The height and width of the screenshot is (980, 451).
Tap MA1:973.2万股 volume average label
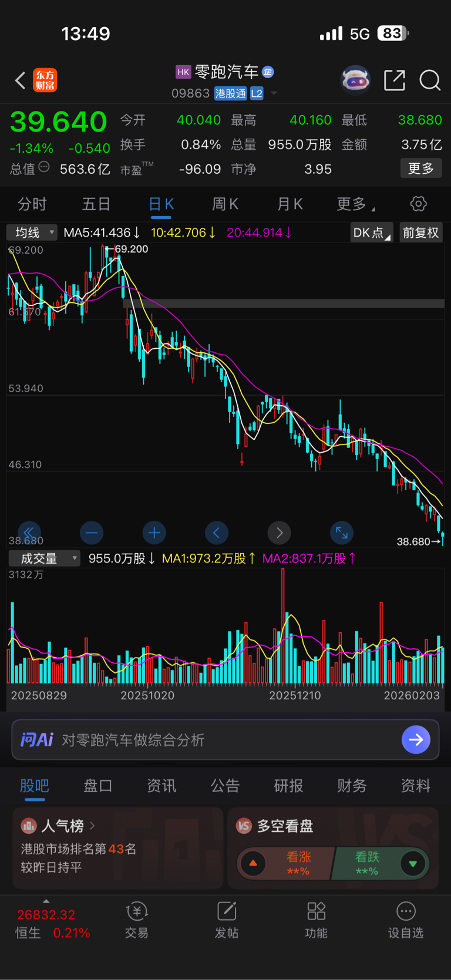coord(208,558)
